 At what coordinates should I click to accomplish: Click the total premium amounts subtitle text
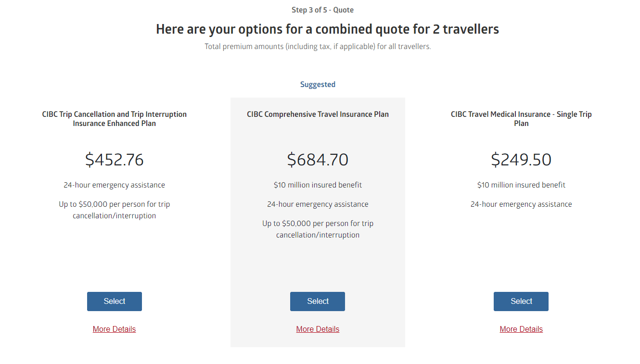coord(318,46)
